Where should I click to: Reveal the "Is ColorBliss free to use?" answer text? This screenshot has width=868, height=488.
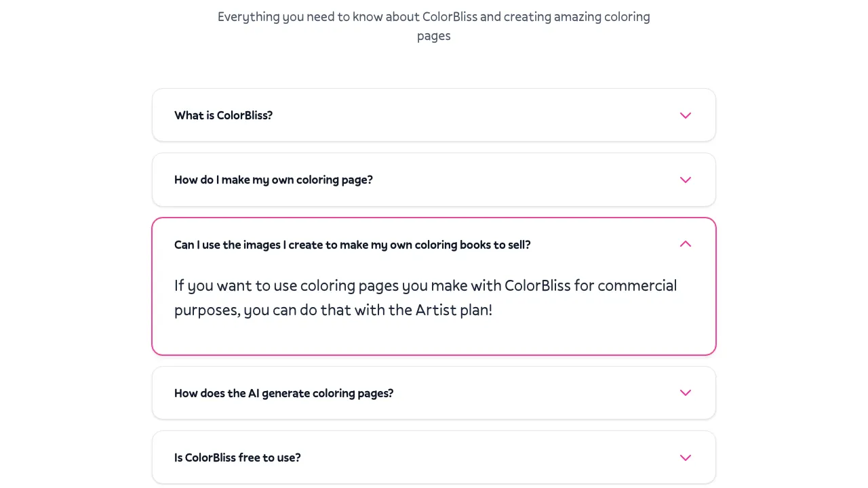pyautogui.click(x=237, y=457)
